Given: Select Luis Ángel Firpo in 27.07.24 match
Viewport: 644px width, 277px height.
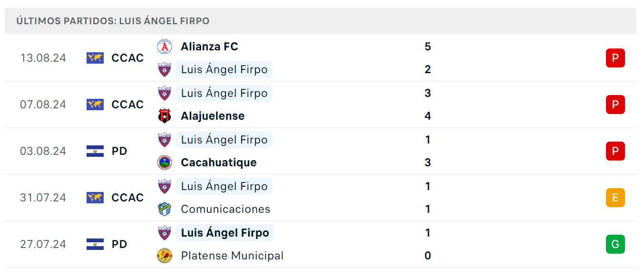Looking at the screenshot, I should (225, 233).
